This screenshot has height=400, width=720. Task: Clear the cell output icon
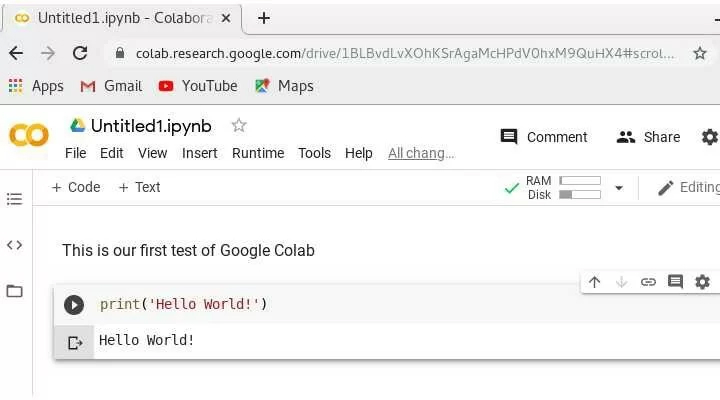coord(74,343)
